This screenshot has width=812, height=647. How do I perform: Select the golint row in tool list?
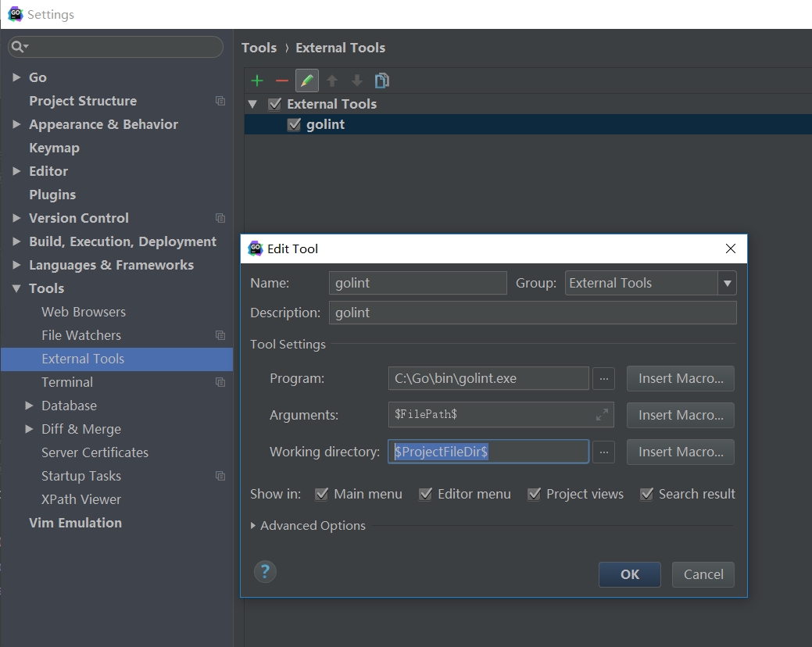point(528,125)
